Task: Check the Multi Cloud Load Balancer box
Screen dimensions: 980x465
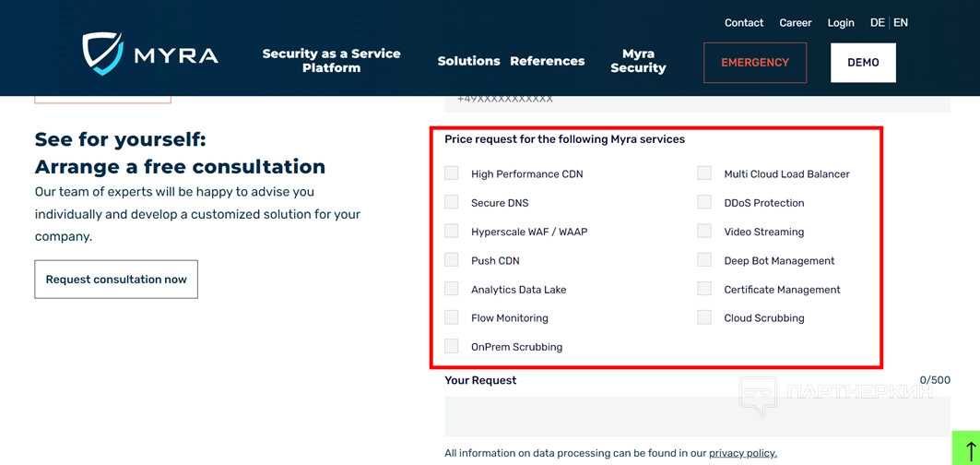Action: tap(704, 173)
